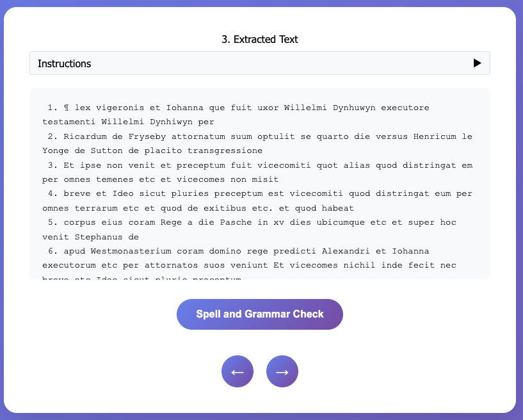Image resolution: width=523 pixels, height=420 pixels.
Task: Click the Instructions header bar
Action: pyautogui.click(x=260, y=63)
